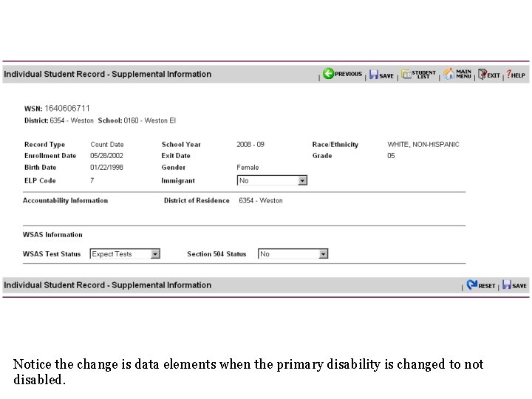Click the bottom Save floppy disk icon
Viewport: 532px width, 399px height.
507,284
